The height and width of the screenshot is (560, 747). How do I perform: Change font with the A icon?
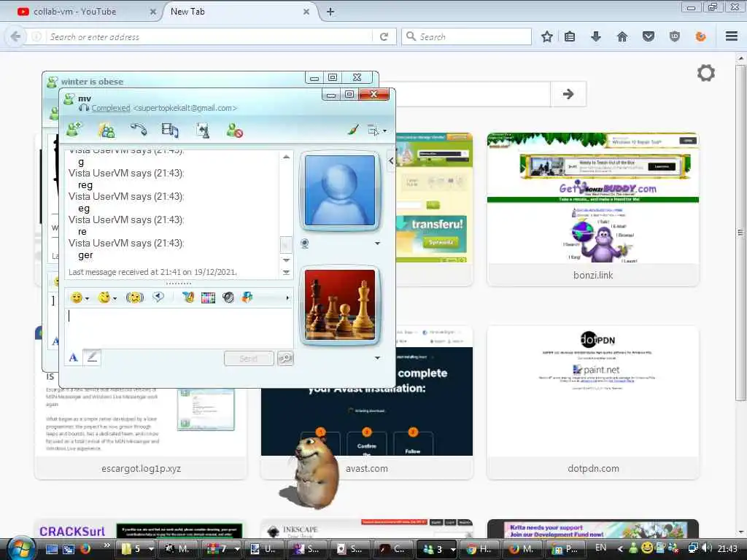coord(74,357)
